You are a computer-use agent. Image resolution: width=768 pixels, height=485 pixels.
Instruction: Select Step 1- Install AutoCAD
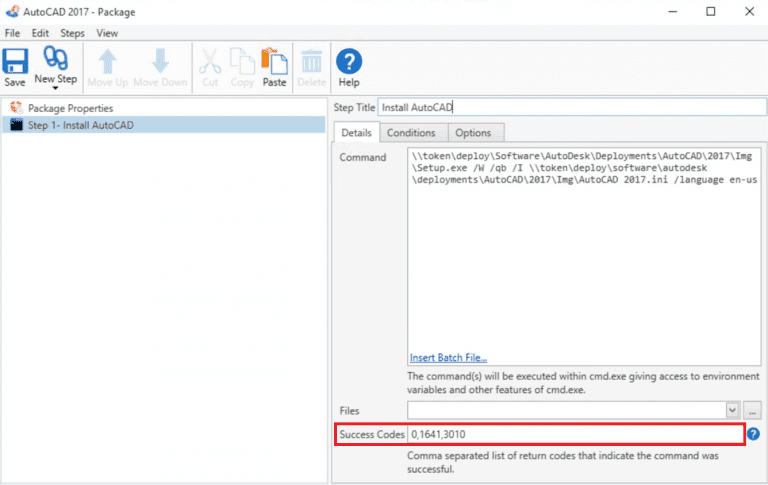point(164,125)
